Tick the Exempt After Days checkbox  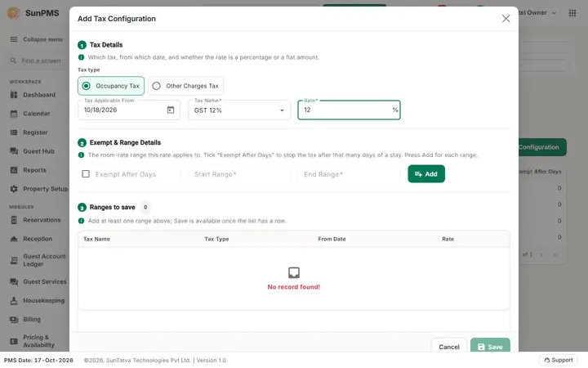86,174
